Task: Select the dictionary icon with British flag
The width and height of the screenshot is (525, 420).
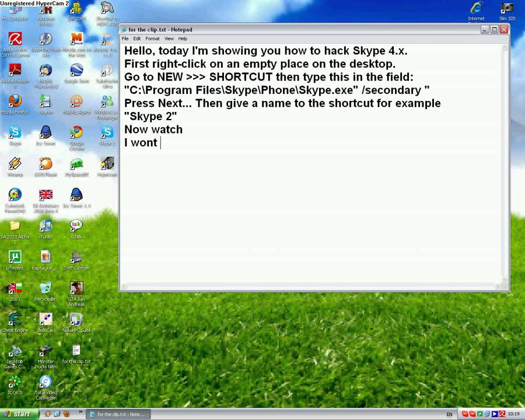Action: pyautogui.click(x=46, y=200)
